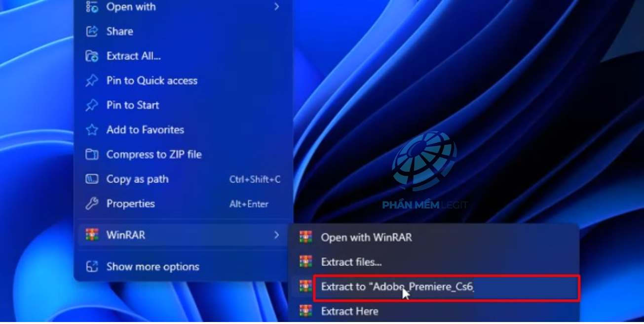Click the Add to Favorites star icon

(92, 130)
